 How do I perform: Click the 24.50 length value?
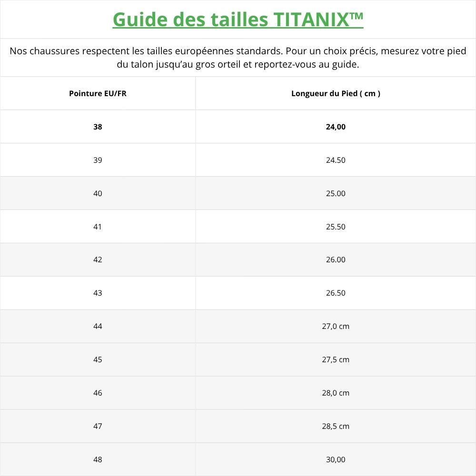(336, 160)
